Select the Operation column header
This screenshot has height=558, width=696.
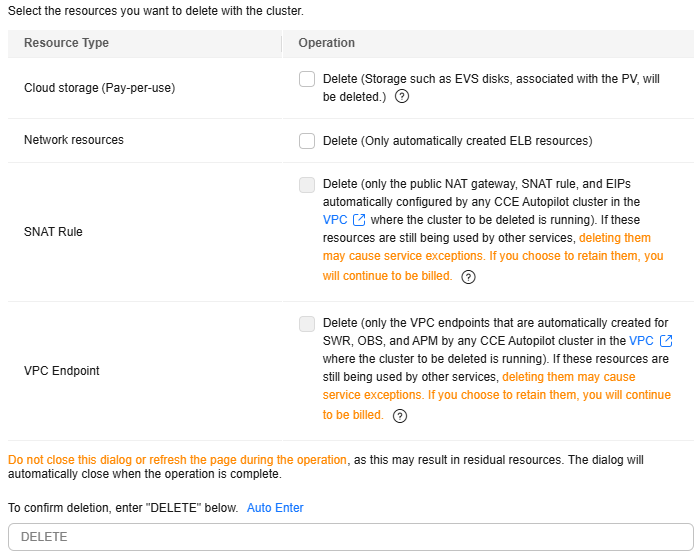coord(327,43)
